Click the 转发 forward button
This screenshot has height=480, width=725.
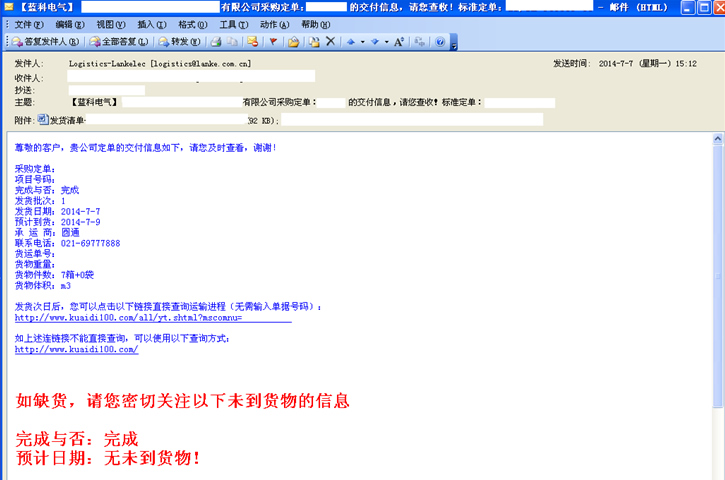click(x=180, y=42)
